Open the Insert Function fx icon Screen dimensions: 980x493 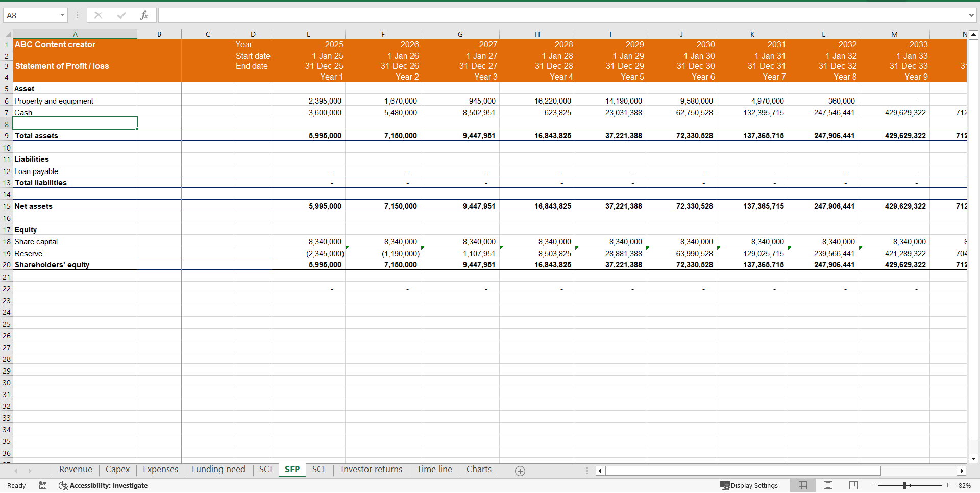pyautogui.click(x=144, y=15)
